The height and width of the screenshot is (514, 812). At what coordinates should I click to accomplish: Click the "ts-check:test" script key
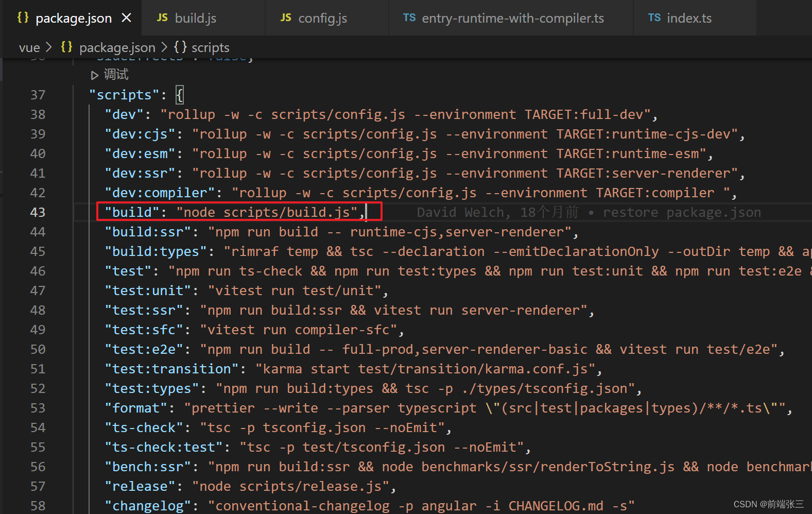164,447
